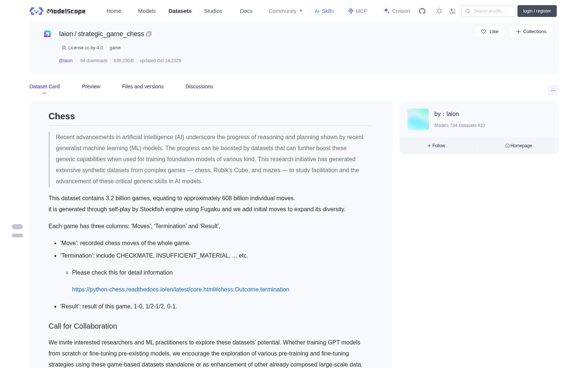Click the laion namespace in dataset title
The image size is (588, 368).
tap(66, 34)
